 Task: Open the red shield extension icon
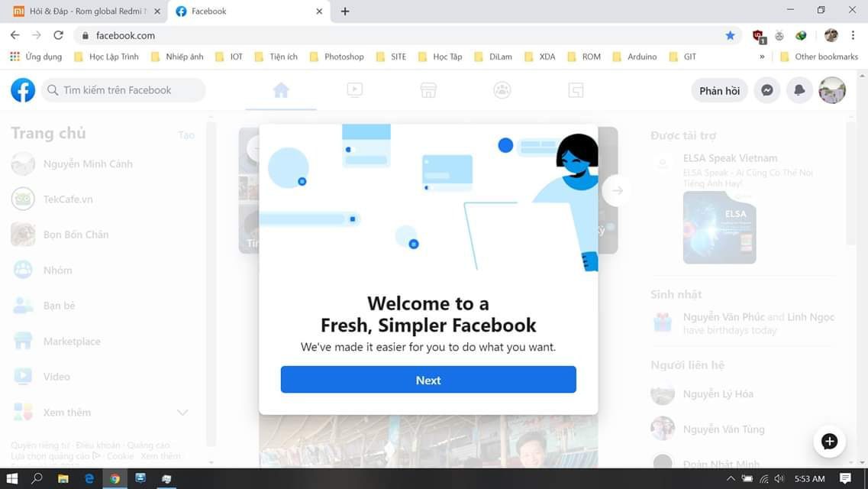pyautogui.click(x=758, y=36)
